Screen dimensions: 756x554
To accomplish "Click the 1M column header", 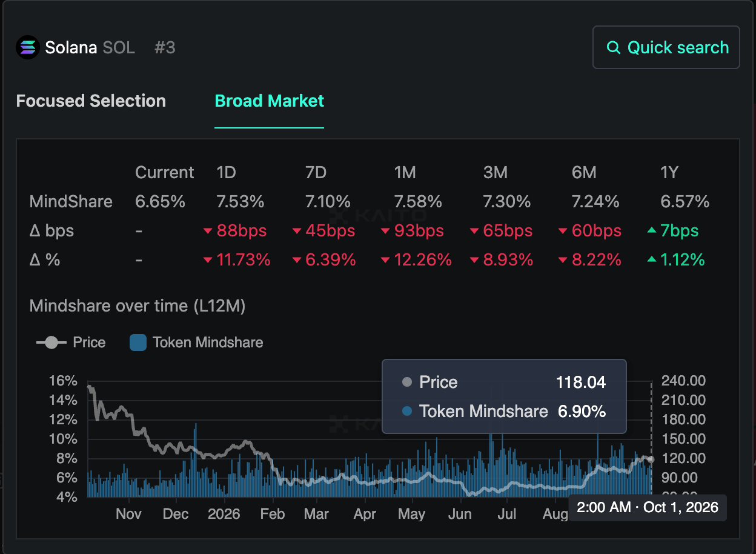I will pyautogui.click(x=405, y=173).
